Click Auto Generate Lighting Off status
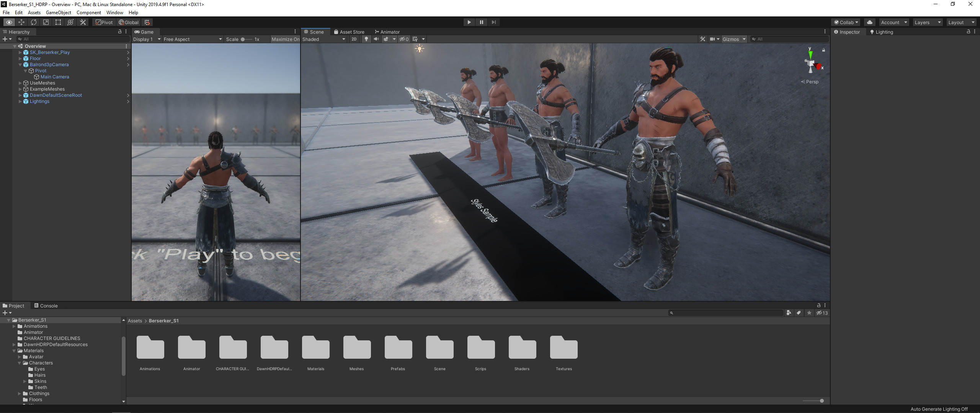 click(939, 409)
